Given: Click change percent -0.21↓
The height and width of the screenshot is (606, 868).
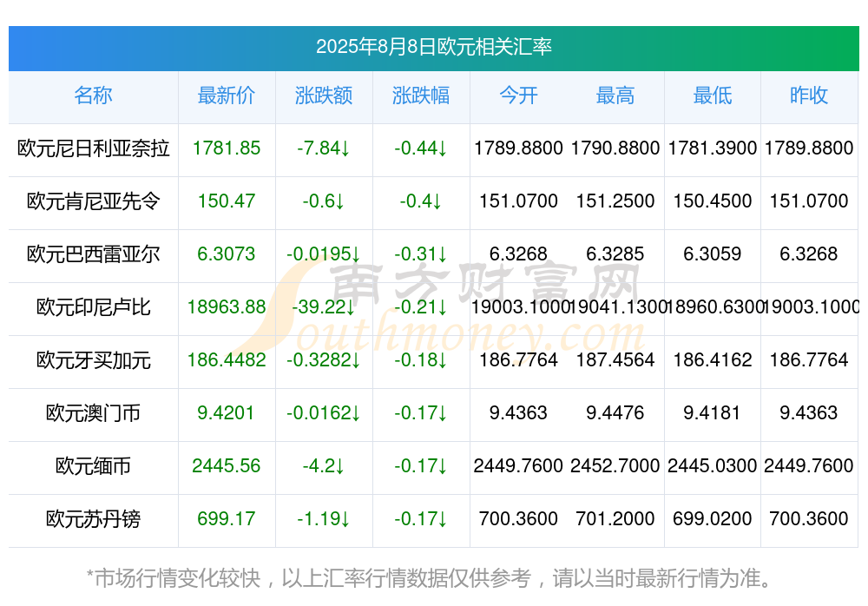Looking at the screenshot, I should [421, 306].
